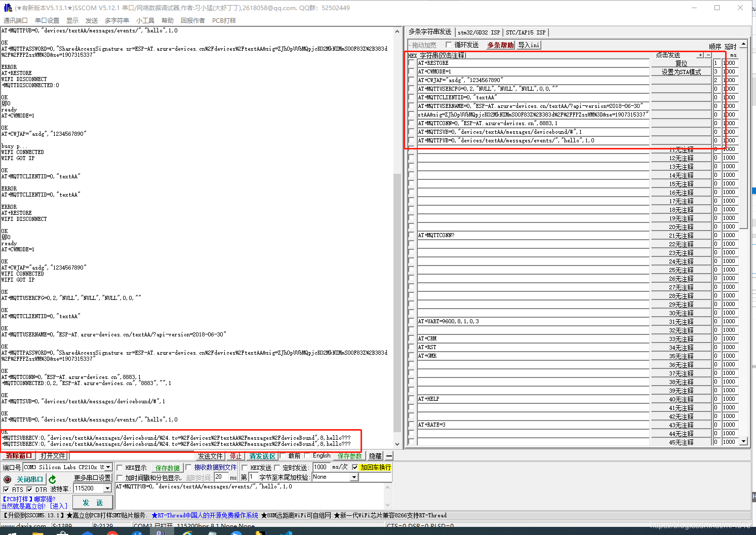Click the dash collapse button next to 隐藏
The image size is (756, 535).
pyautogui.click(x=389, y=456)
